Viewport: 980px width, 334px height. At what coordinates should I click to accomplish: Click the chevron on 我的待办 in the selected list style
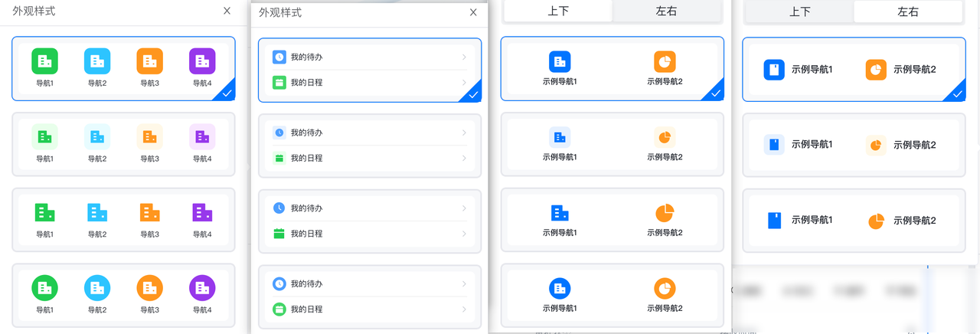[464, 57]
